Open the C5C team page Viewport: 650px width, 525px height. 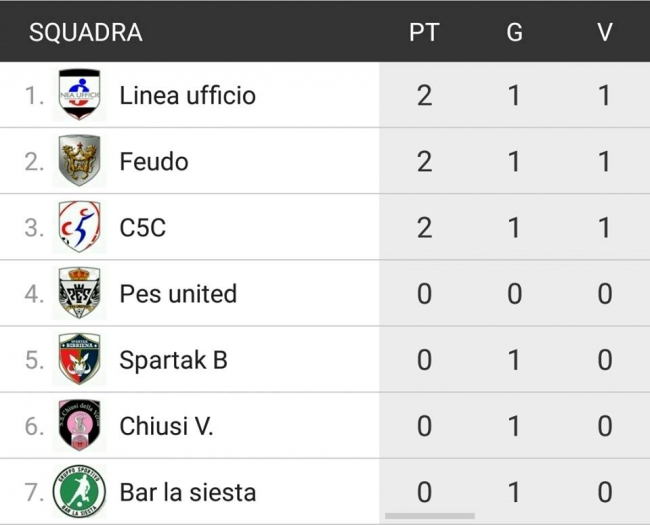pos(143,227)
